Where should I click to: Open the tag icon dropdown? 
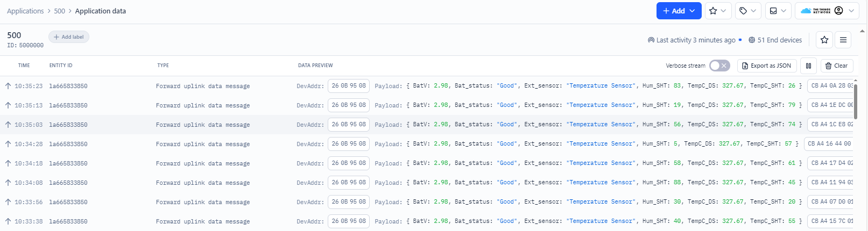(x=748, y=11)
